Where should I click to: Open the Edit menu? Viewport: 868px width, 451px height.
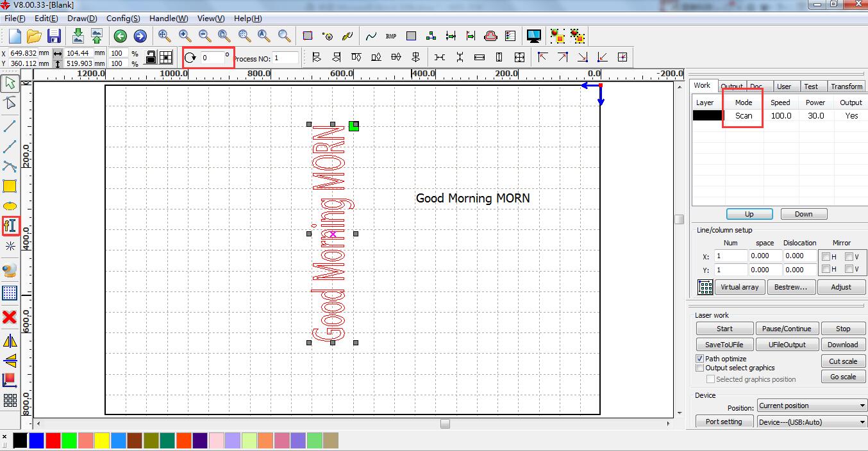46,19
